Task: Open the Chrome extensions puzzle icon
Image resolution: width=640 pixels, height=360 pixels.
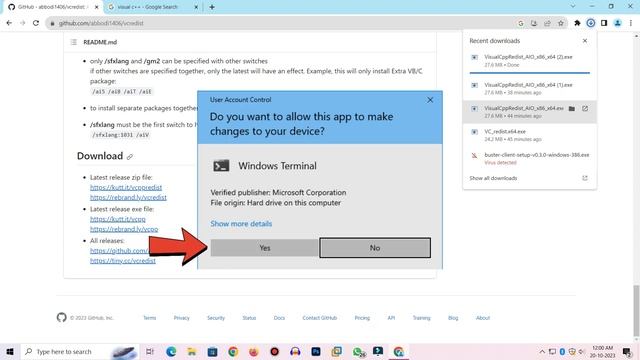Action: point(577,23)
